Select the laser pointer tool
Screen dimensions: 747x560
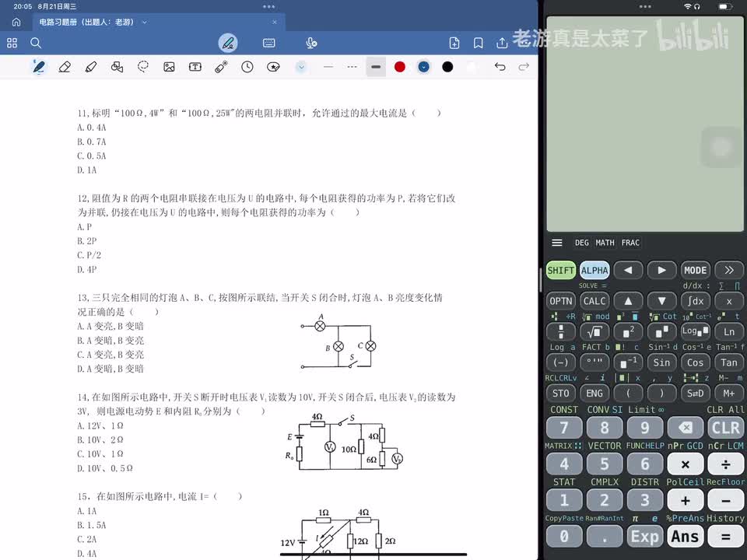point(221,67)
